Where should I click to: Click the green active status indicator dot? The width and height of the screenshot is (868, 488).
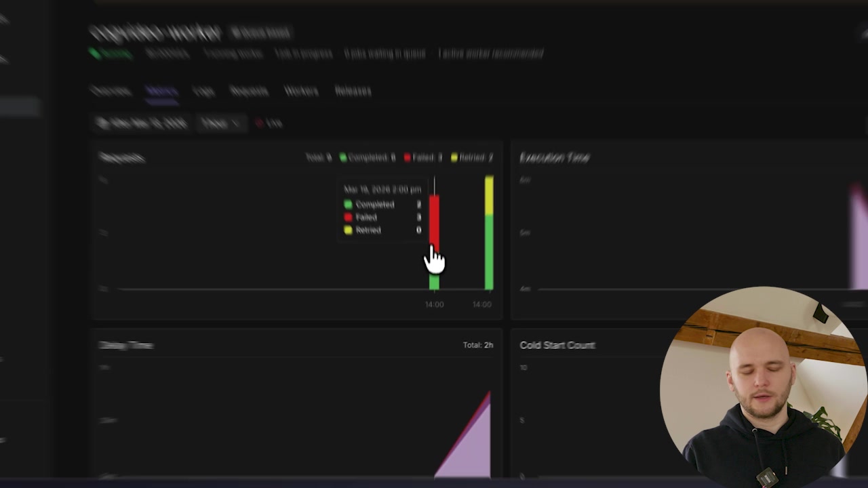95,54
